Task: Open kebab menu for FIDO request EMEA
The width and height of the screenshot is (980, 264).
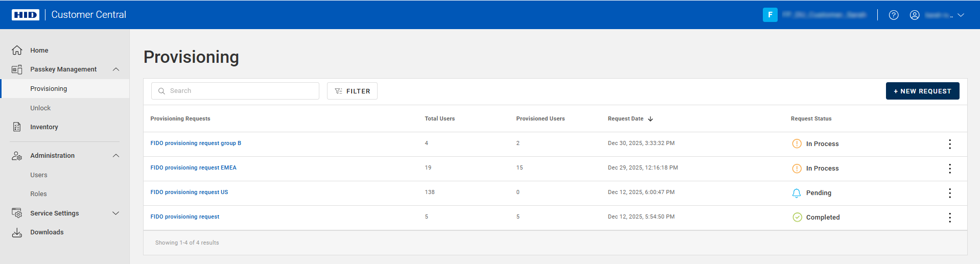Action: coord(949,169)
